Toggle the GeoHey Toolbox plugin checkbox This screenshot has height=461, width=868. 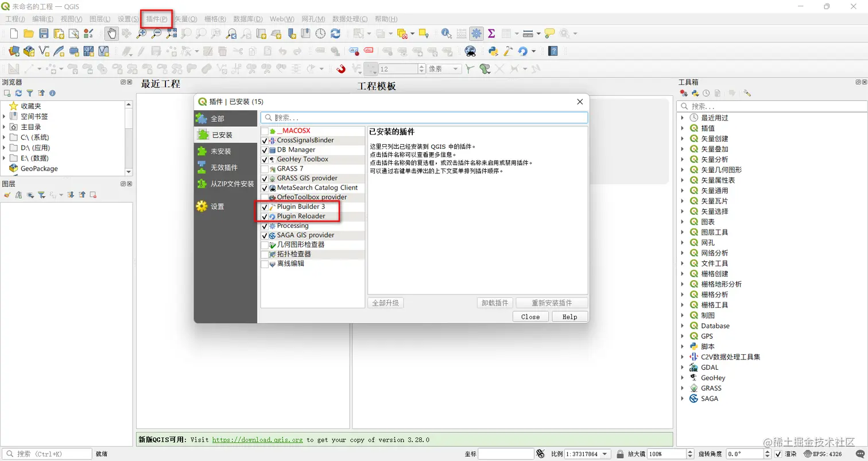(x=265, y=159)
